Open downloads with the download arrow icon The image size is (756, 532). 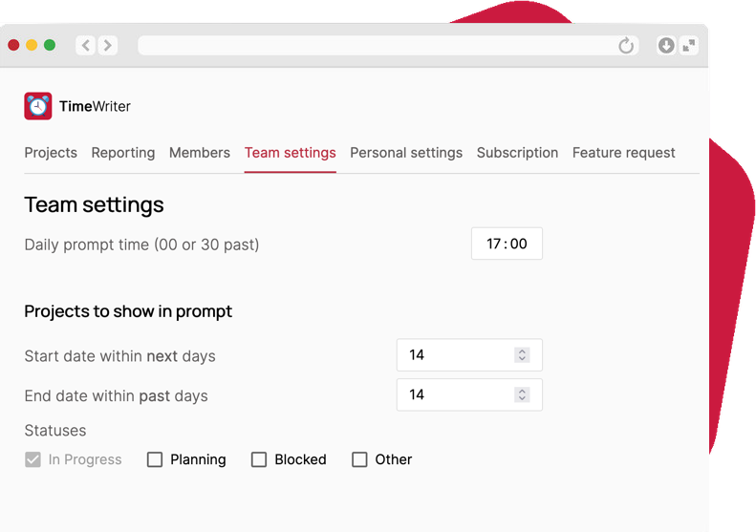point(666,45)
